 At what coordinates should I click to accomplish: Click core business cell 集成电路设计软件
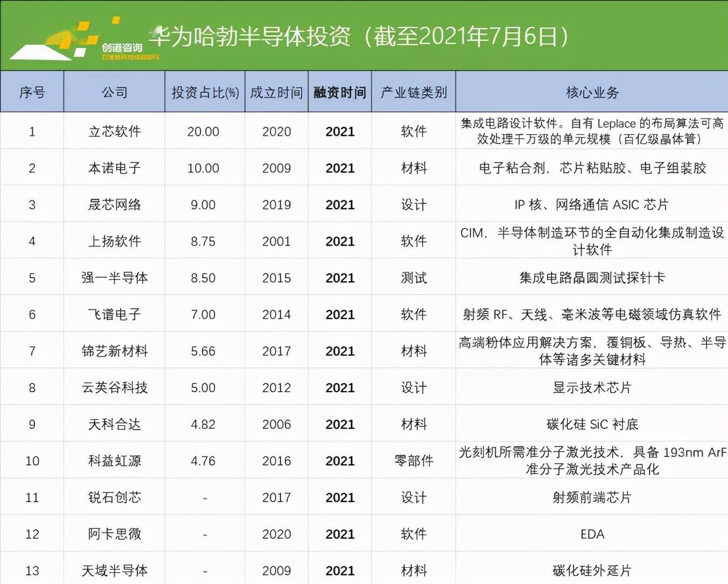tap(592, 131)
